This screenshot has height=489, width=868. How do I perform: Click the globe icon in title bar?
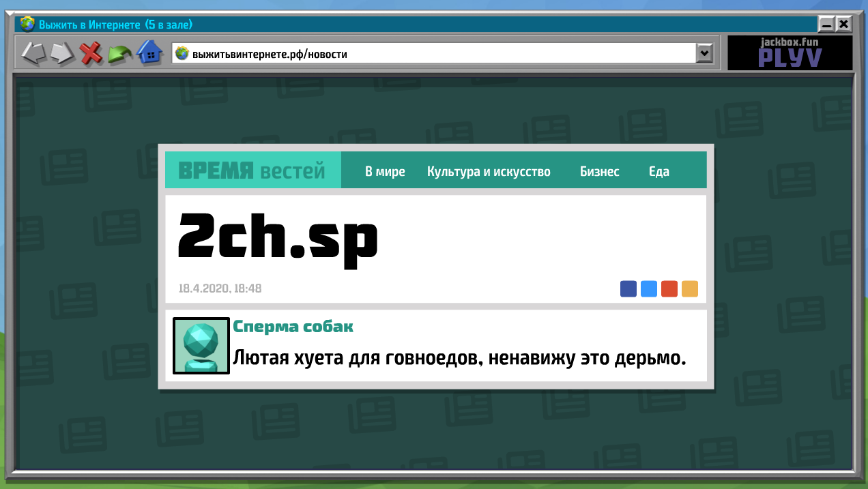[27, 25]
